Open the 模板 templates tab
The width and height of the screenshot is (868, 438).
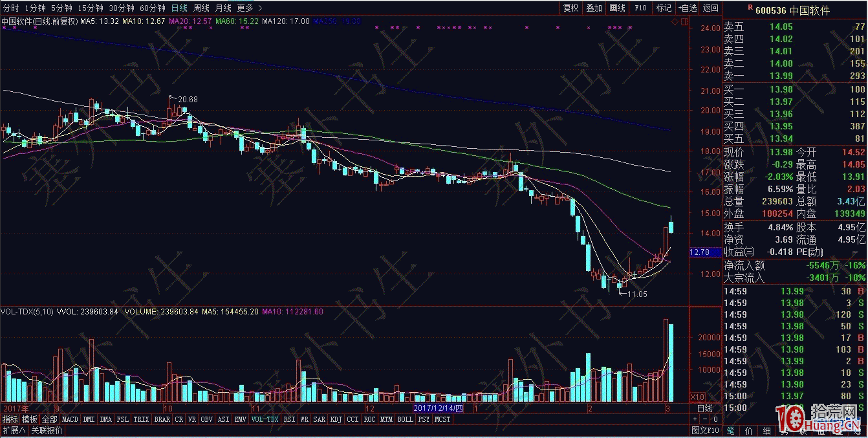29,419
